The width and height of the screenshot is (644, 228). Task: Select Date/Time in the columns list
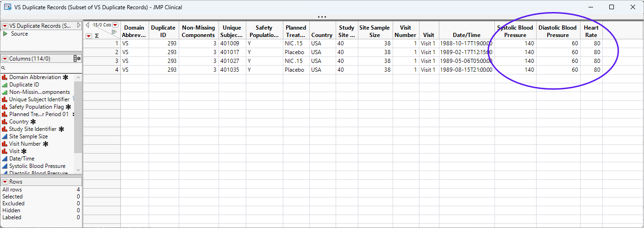(22, 159)
